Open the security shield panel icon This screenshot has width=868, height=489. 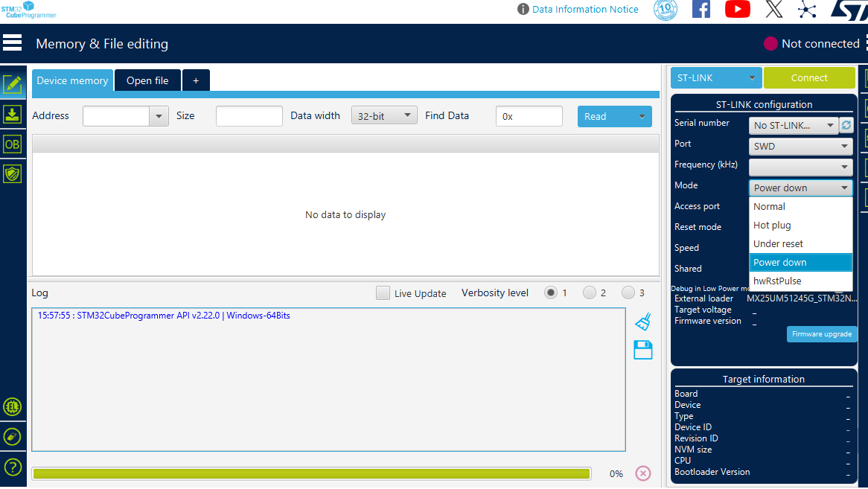12,174
